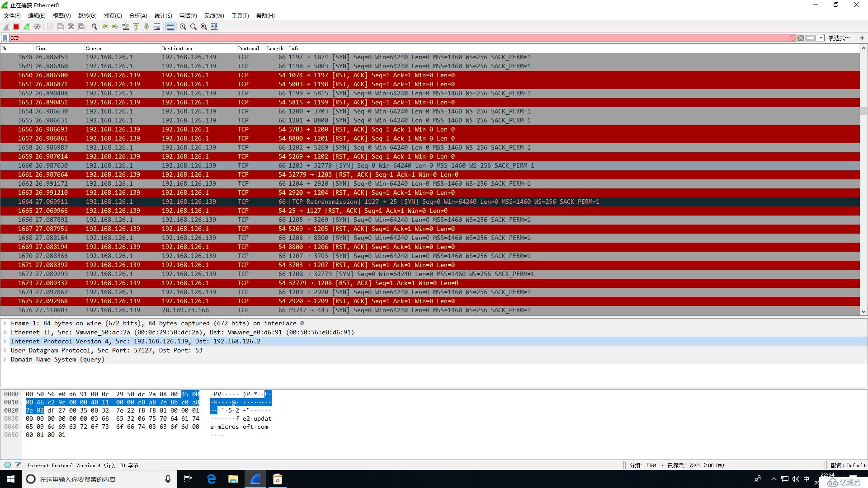Reset packet text to normal size
This screenshot has height=488, width=868.
204,27
